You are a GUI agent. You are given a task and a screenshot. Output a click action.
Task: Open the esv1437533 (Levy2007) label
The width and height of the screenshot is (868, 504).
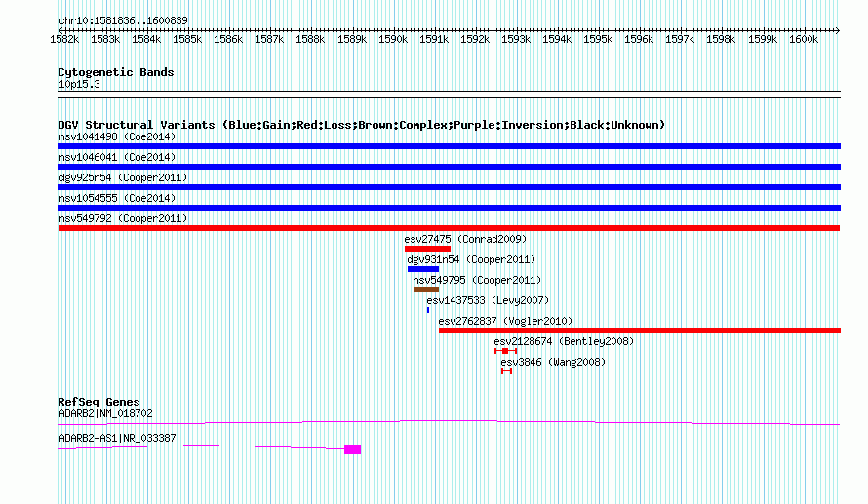tap(488, 300)
